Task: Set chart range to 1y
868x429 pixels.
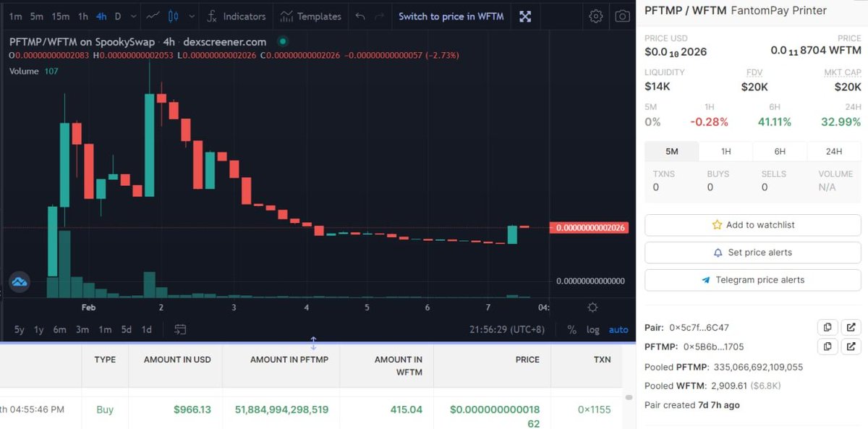Action: (x=39, y=329)
